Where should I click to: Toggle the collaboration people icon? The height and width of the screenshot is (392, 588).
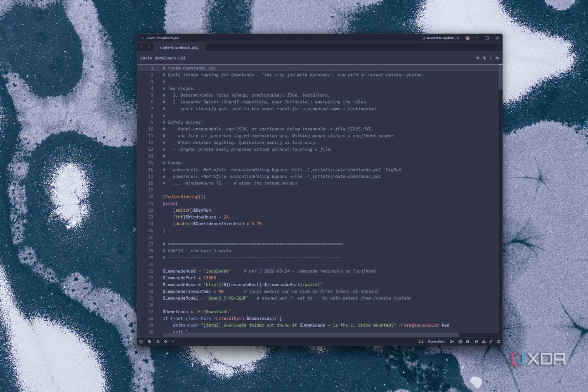point(484,341)
